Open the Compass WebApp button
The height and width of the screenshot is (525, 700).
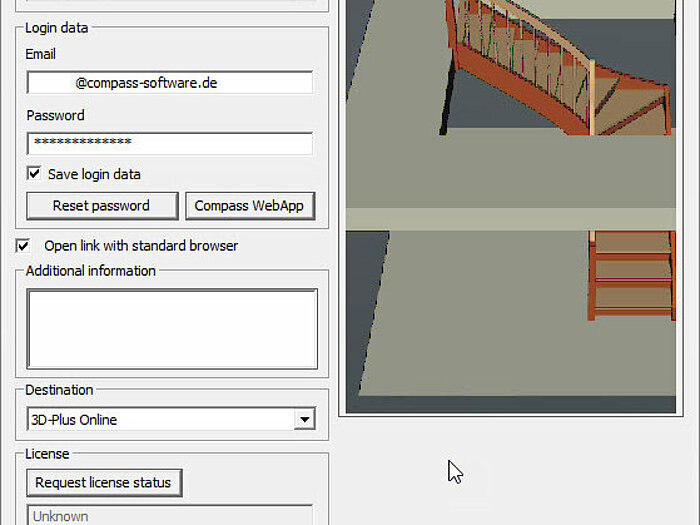point(250,206)
